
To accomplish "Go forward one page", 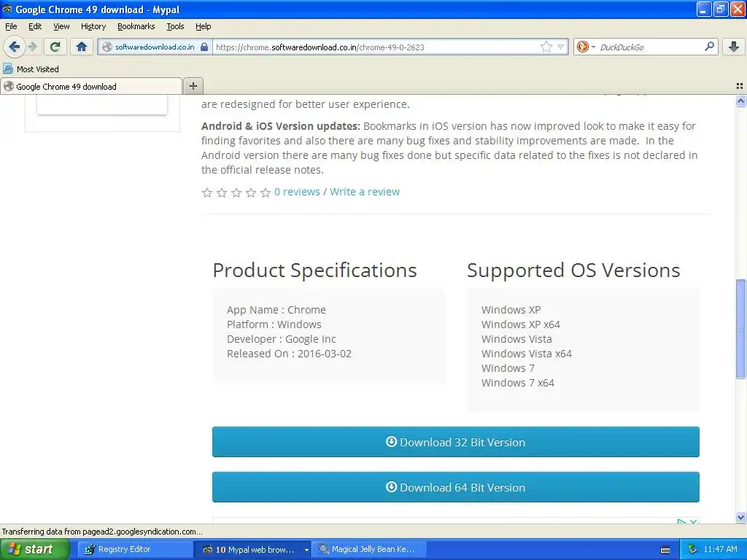I will coord(32,47).
